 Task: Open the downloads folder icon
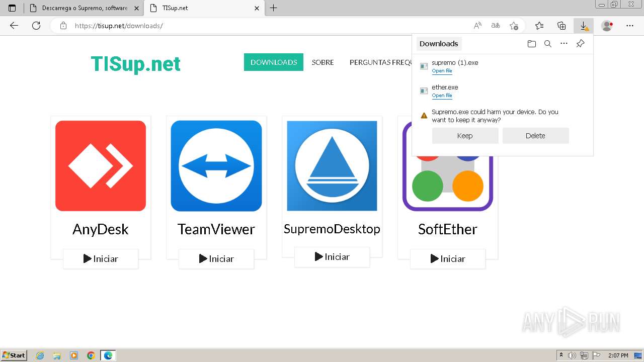532,44
